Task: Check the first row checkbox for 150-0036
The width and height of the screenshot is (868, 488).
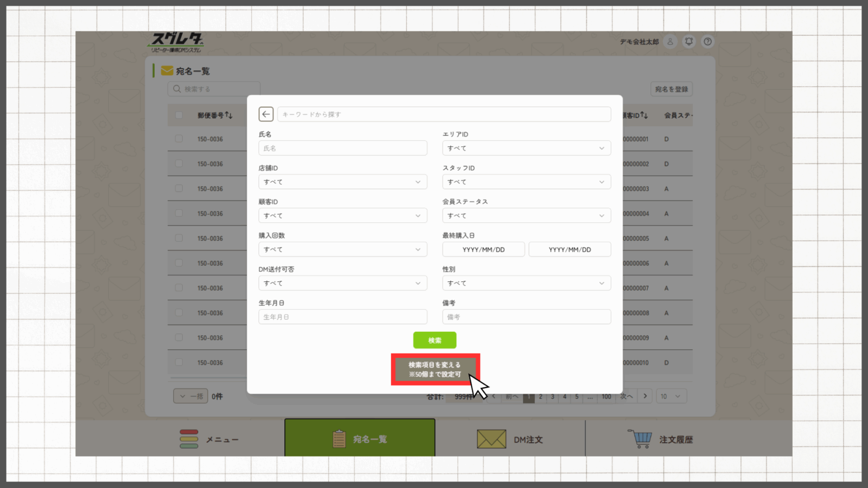Action: [179, 139]
